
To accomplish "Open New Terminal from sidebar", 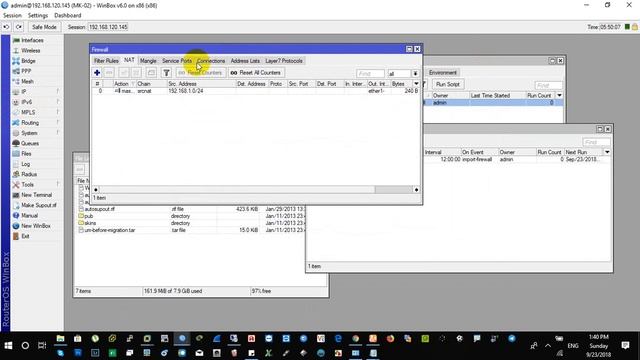I will 36,195.
